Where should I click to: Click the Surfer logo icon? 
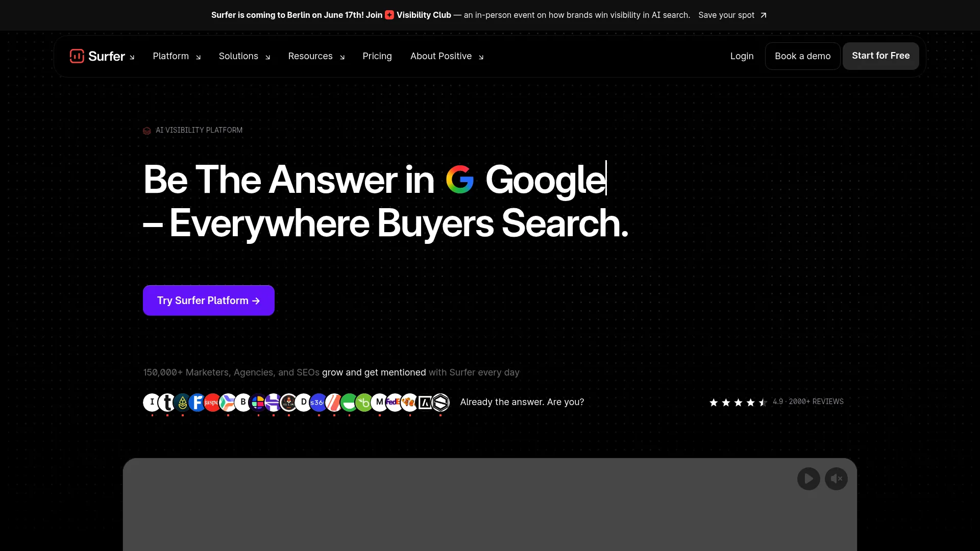pyautogui.click(x=77, y=56)
